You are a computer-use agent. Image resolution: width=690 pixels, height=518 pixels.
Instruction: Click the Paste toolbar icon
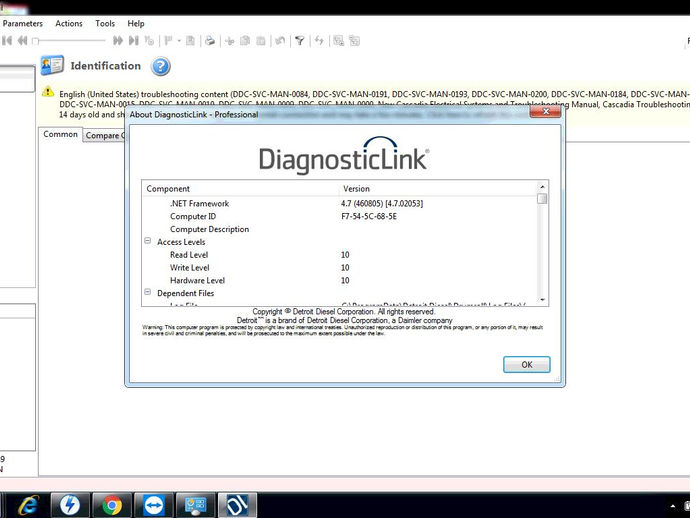(x=261, y=41)
